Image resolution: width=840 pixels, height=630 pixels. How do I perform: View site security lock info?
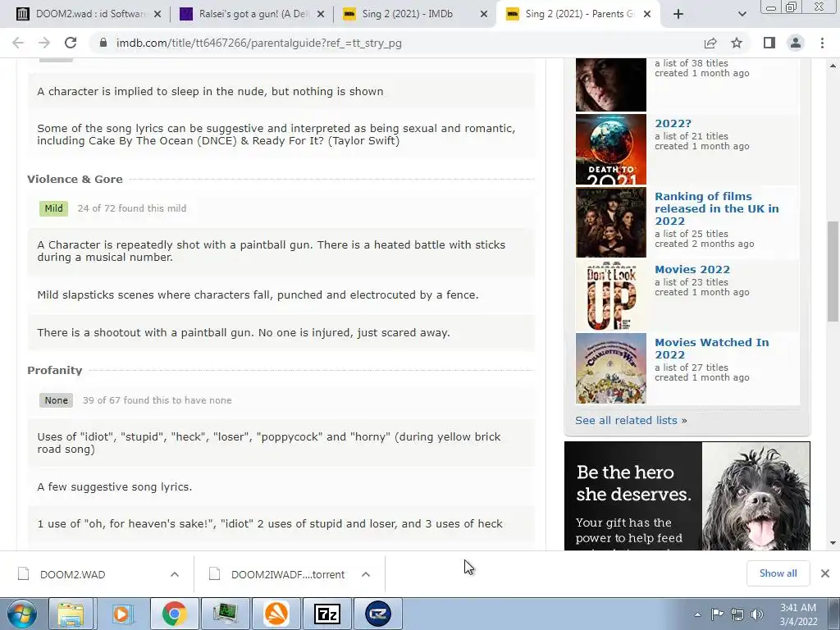(x=103, y=43)
